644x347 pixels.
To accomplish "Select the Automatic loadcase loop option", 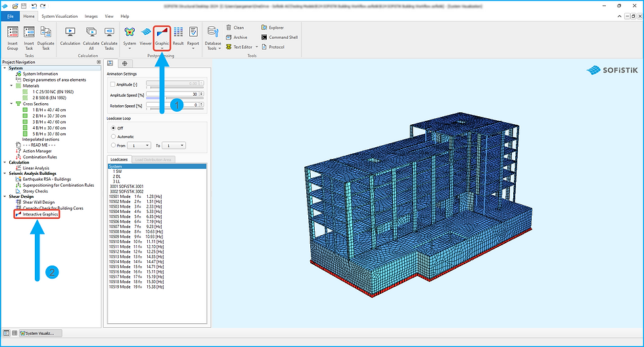I will click(113, 137).
